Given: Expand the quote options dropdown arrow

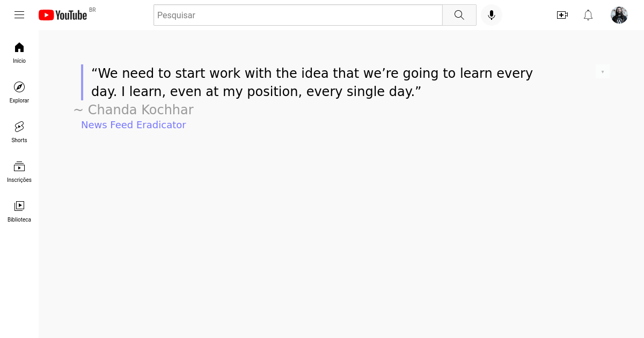Looking at the screenshot, I should click(x=603, y=71).
